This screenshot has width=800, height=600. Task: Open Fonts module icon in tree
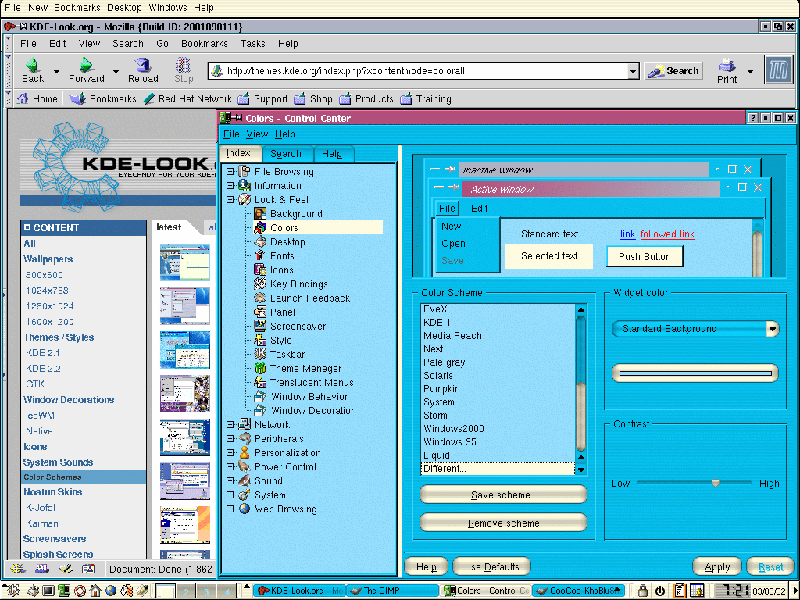260,255
